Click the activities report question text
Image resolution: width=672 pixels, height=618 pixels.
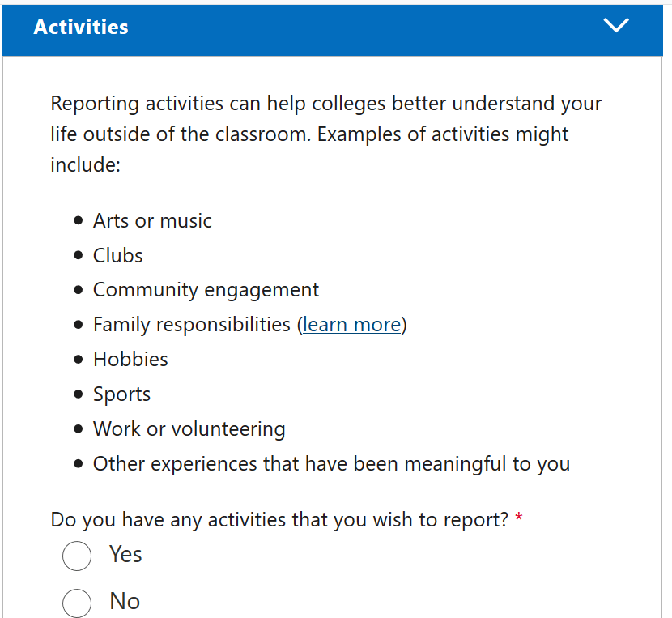coord(279,520)
